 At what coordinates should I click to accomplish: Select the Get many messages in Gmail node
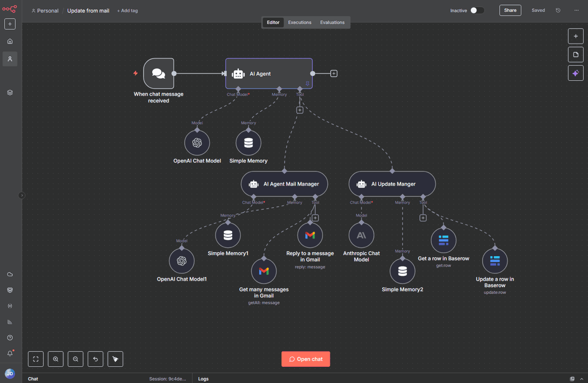(x=264, y=271)
